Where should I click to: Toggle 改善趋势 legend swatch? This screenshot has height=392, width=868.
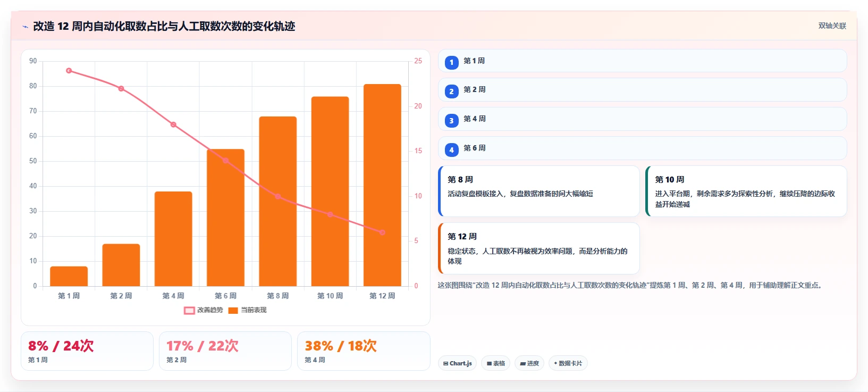[189, 311]
